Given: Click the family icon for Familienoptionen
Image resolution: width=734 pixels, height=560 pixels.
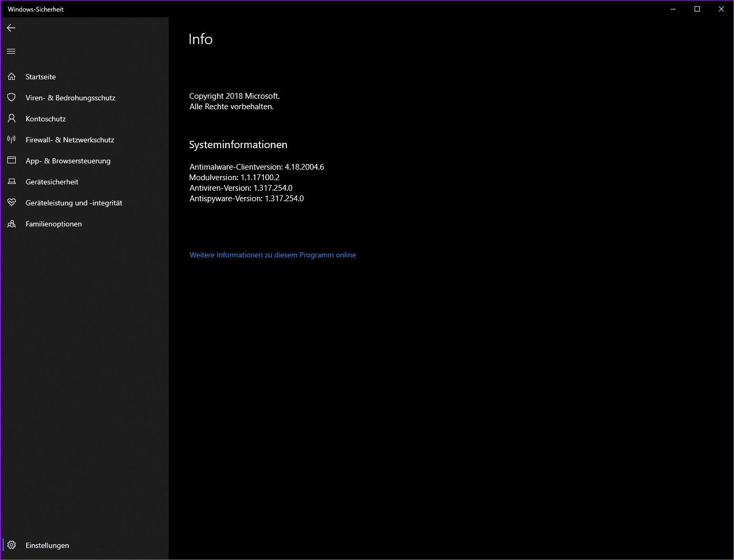Looking at the screenshot, I should (x=12, y=224).
